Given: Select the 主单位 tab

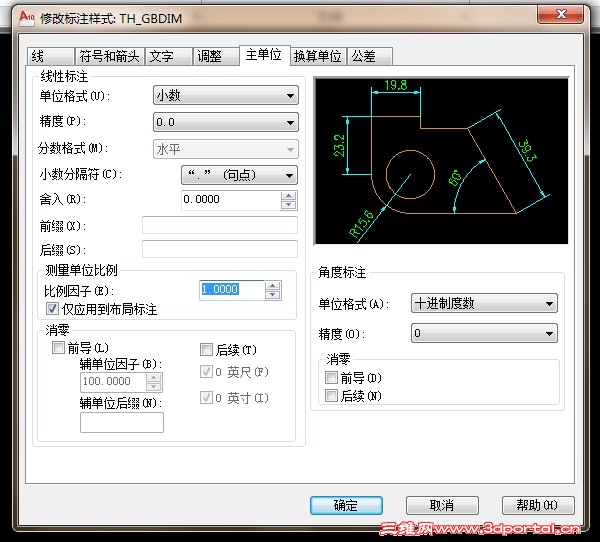Looking at the screenshot, I should point(264,55).
